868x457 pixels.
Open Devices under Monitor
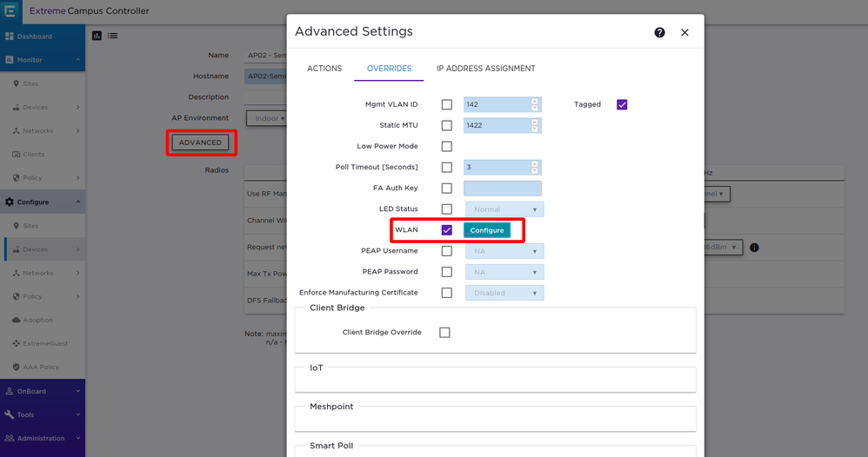coord(43,108)
